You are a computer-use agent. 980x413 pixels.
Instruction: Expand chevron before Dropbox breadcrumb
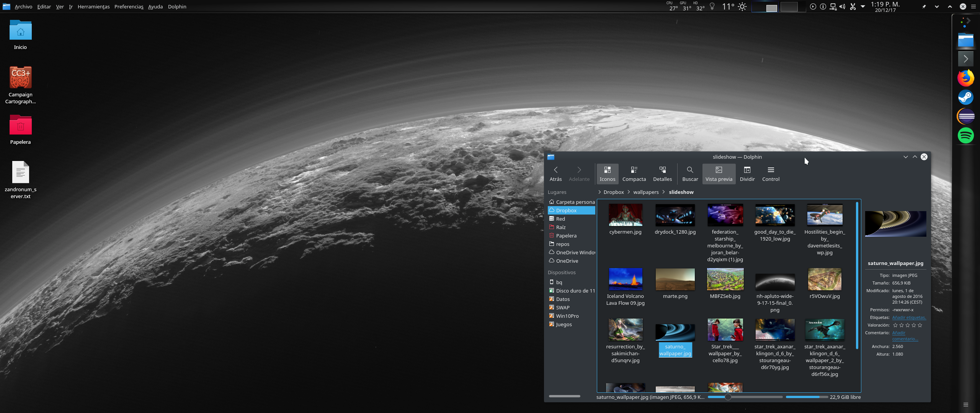click(599, 192)
